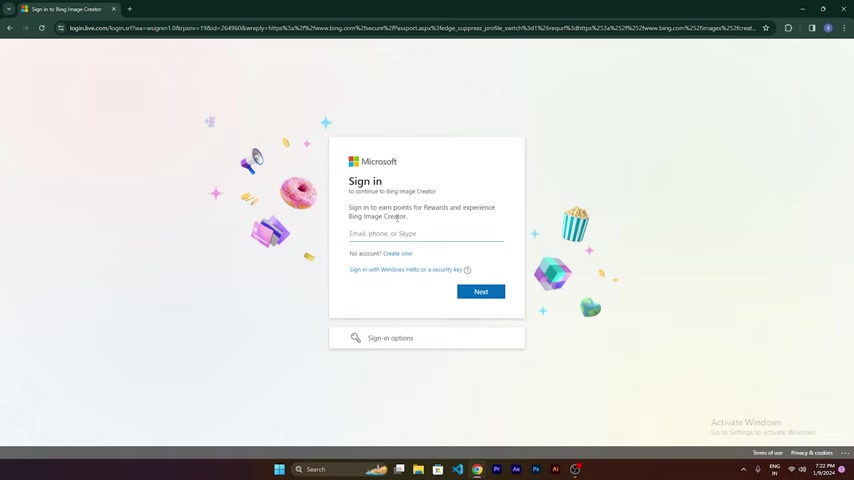Launch Illustrator from the taskbar
This screenshot has height=480, width=854.
(x=556, y=469)
